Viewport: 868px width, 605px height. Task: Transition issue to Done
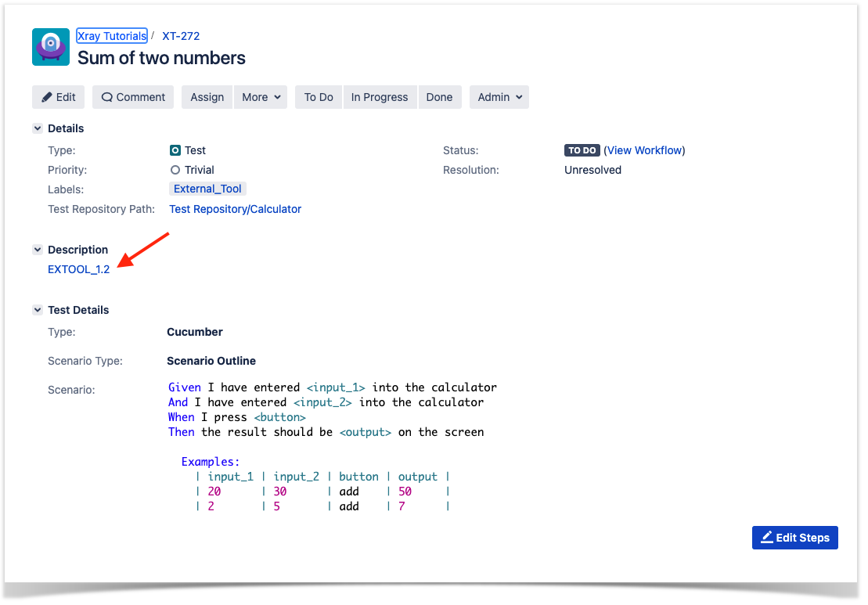pos(440,97)
